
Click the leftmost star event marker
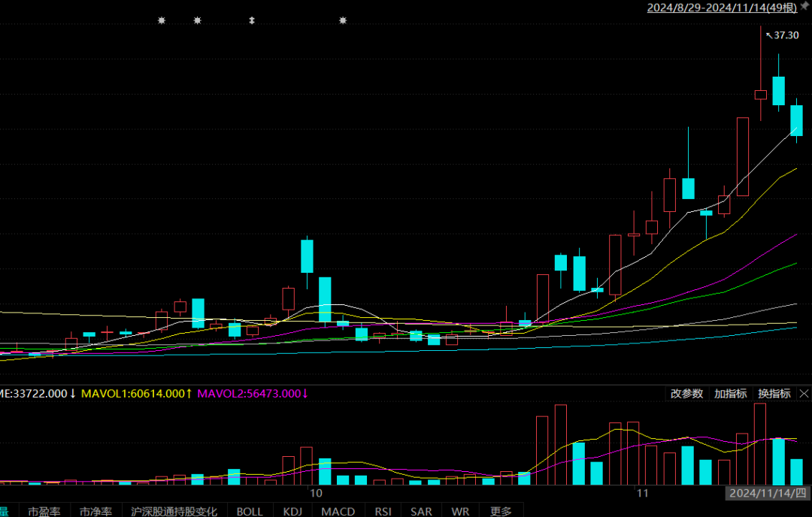coord(162,21)
